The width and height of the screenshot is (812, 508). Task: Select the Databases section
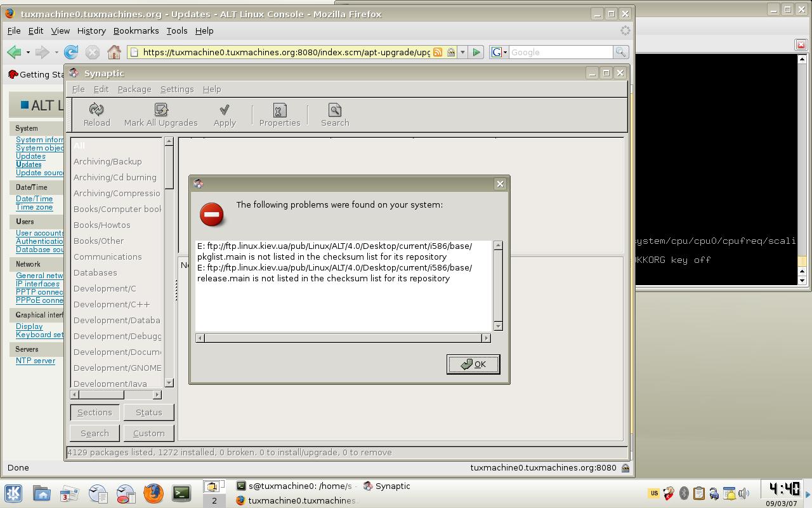pos(95,272)
